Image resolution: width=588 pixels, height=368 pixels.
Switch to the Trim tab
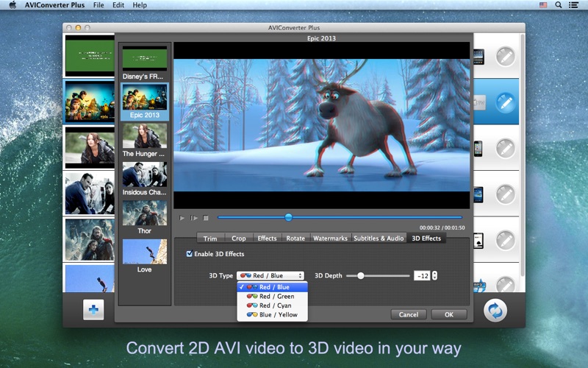click(210, 238)
